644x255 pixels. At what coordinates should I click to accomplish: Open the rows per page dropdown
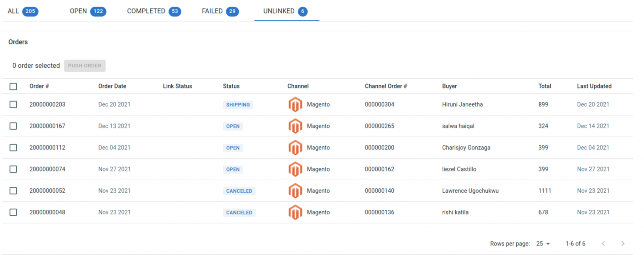click(x=543, y=244)
